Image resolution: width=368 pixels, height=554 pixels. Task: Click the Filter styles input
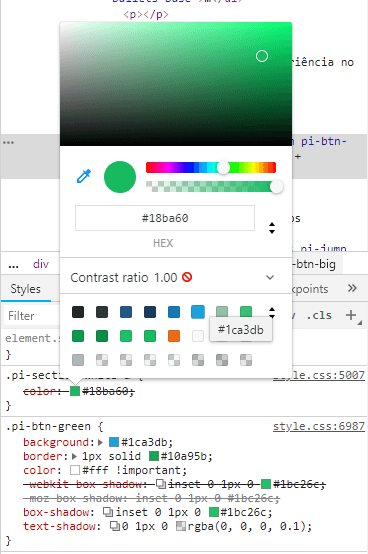[32, 316]
